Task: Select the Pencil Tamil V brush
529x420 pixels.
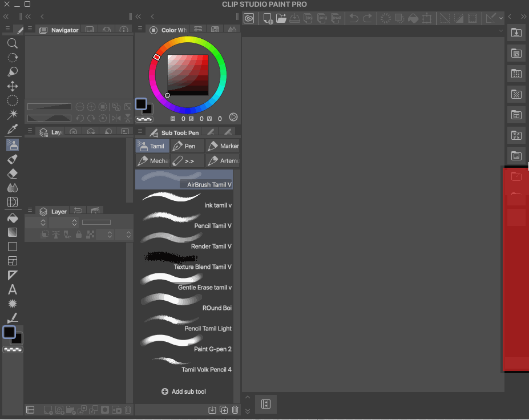Action: pyautogui.click(x=184, y=221)
